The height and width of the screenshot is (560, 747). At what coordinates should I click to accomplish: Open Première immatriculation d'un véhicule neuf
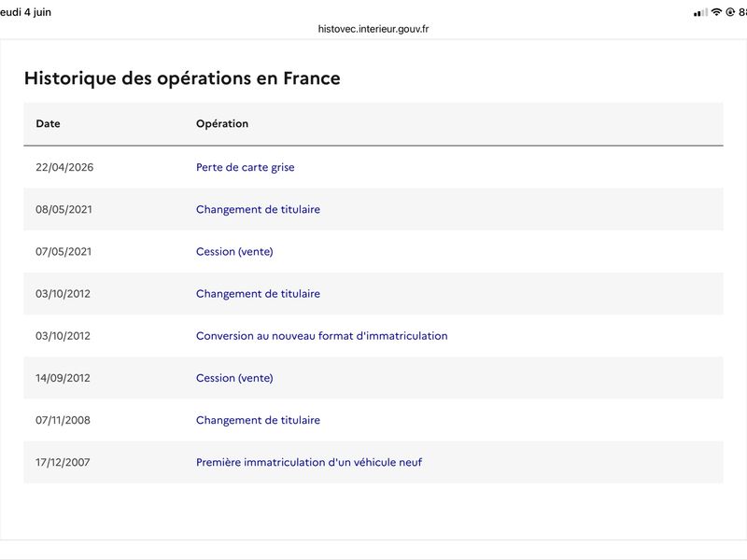[x=309, y=462]
